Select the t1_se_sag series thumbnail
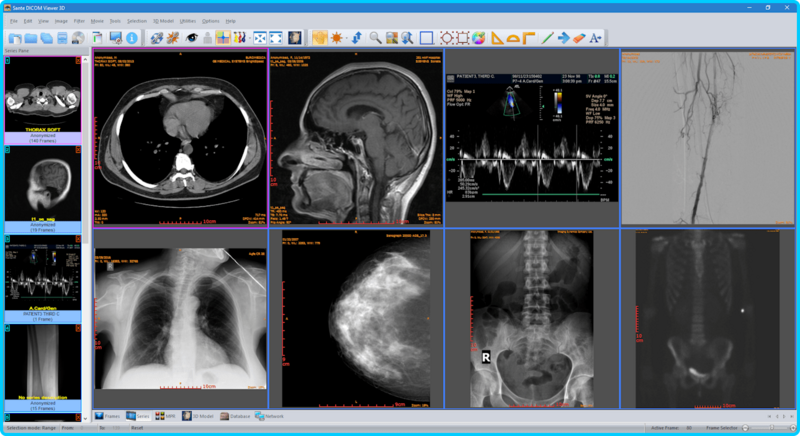Viewport: 800px width, 436px height. coord(43,189)
